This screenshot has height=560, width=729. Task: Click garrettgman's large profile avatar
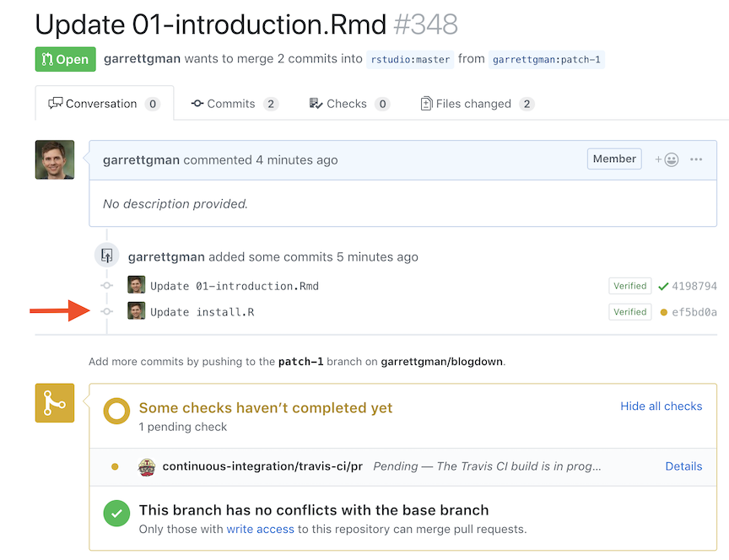coord(55,159)
